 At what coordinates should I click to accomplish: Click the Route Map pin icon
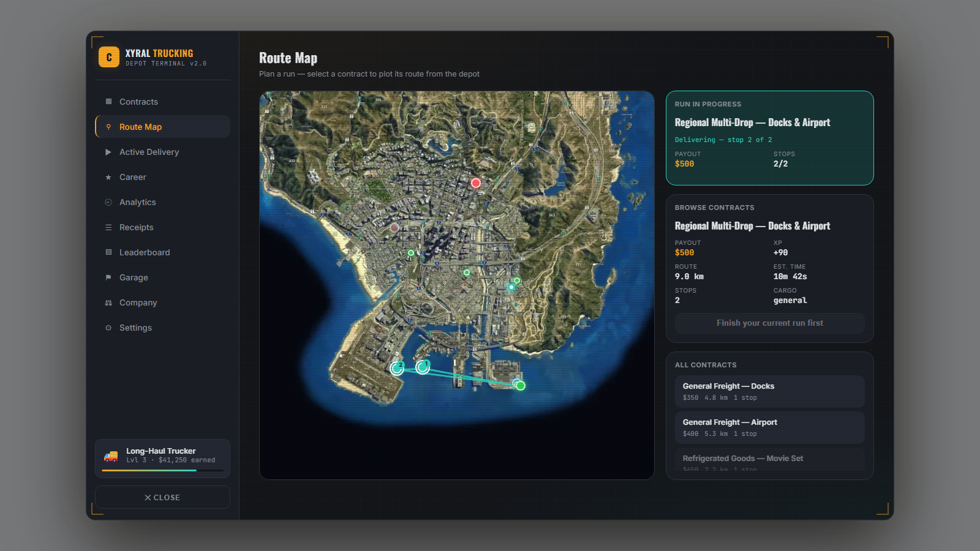point(108,127)
